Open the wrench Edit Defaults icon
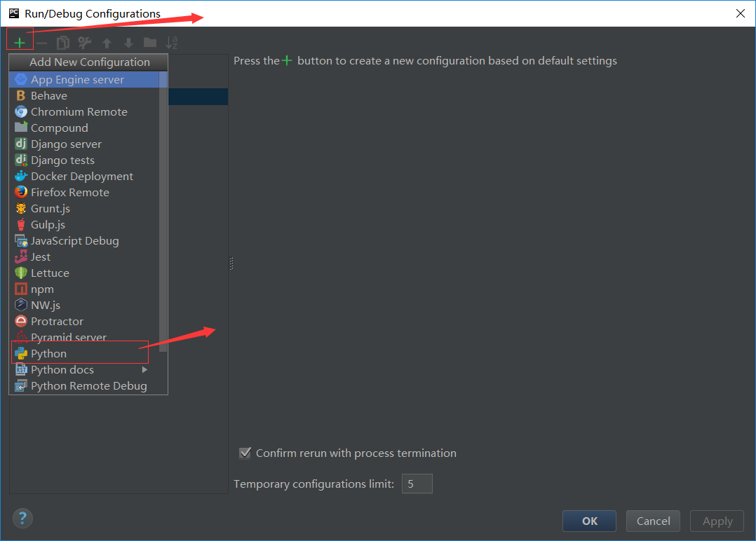756x541 pixels. click(x=85, y=43)
